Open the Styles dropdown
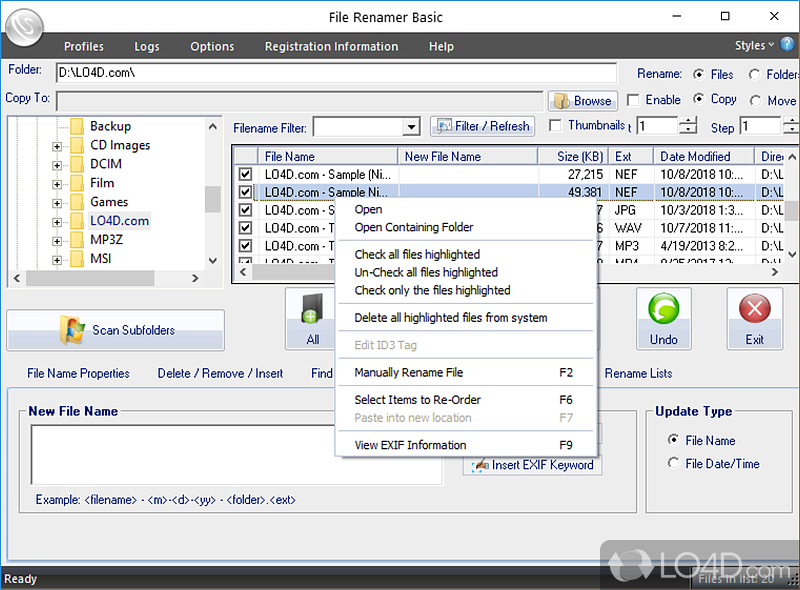This screenshot has width=800, height=590. (x=754, y=45)
